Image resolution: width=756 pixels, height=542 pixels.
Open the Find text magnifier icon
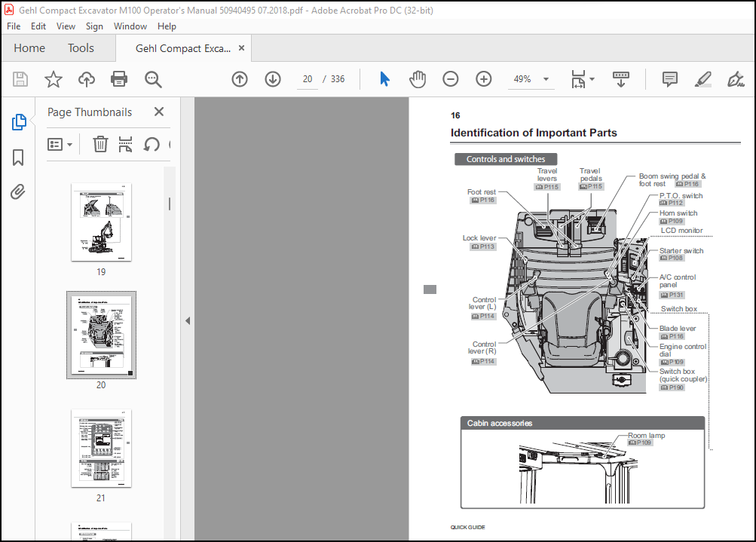point(153,79)
